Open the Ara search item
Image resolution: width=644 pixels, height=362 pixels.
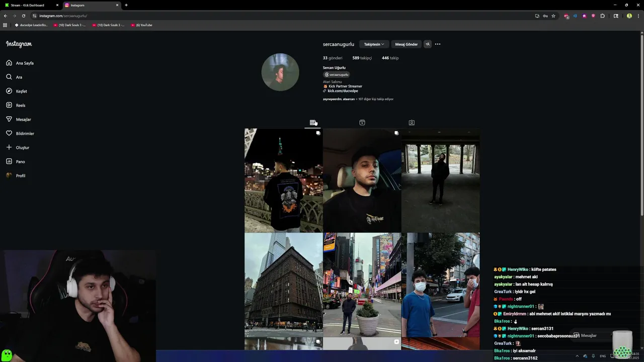tap(14, 77)
